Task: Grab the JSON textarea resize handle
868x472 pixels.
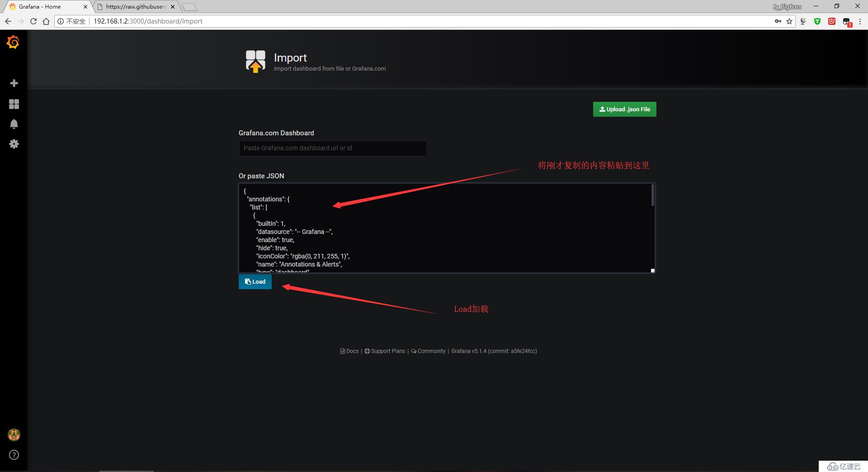Action: (x=652, y=271)
